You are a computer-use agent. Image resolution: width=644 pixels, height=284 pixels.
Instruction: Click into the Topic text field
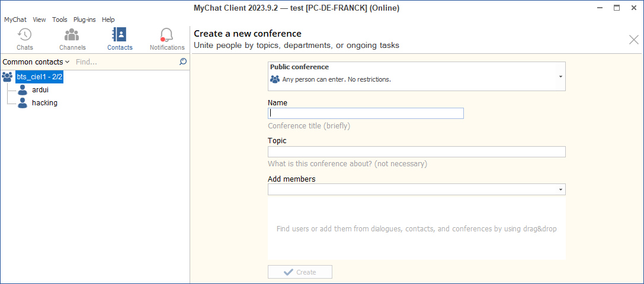[416, 152]
